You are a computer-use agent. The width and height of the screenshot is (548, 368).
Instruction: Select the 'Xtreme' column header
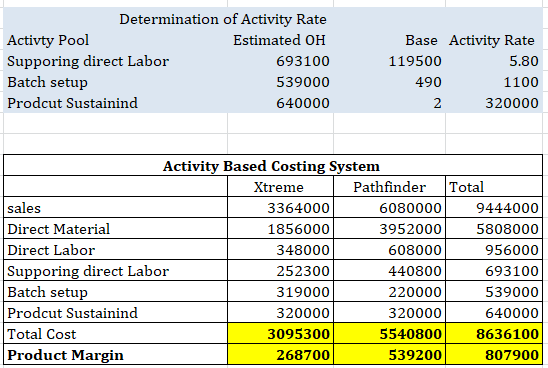pyautogui.click(x=279, y=187)
